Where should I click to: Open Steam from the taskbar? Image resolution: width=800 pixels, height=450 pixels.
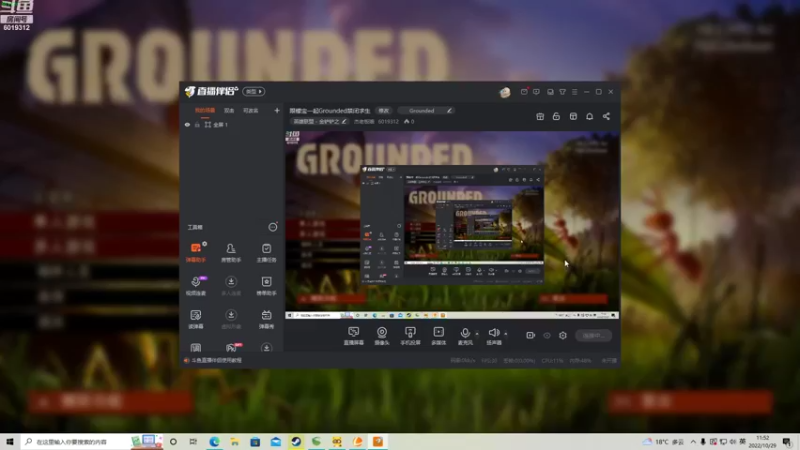tap(296, 442)
